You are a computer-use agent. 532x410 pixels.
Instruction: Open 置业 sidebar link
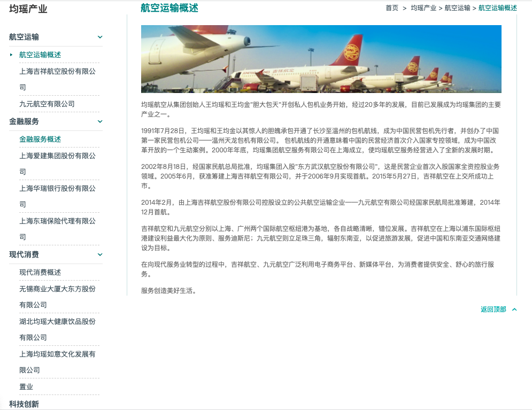26,386
